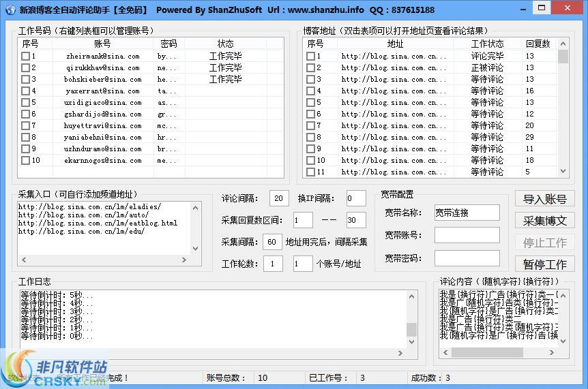Minimize the application window
This screenshot has width=588, height=389.
click(x=523, y=8)
